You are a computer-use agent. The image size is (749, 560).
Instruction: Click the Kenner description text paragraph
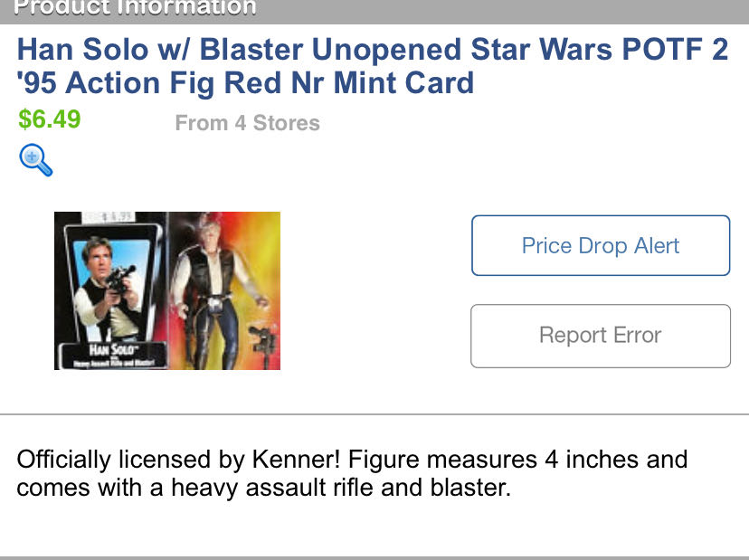click(x=351, y=472)
